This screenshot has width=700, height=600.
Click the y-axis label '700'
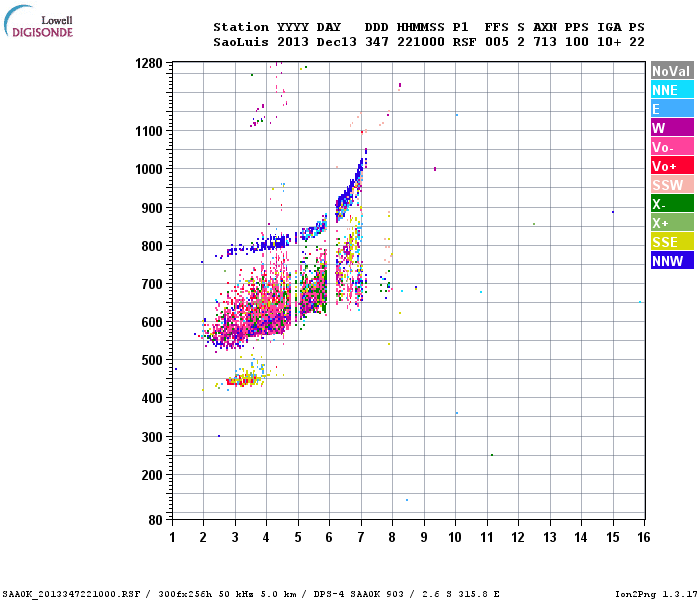[152, 284]
